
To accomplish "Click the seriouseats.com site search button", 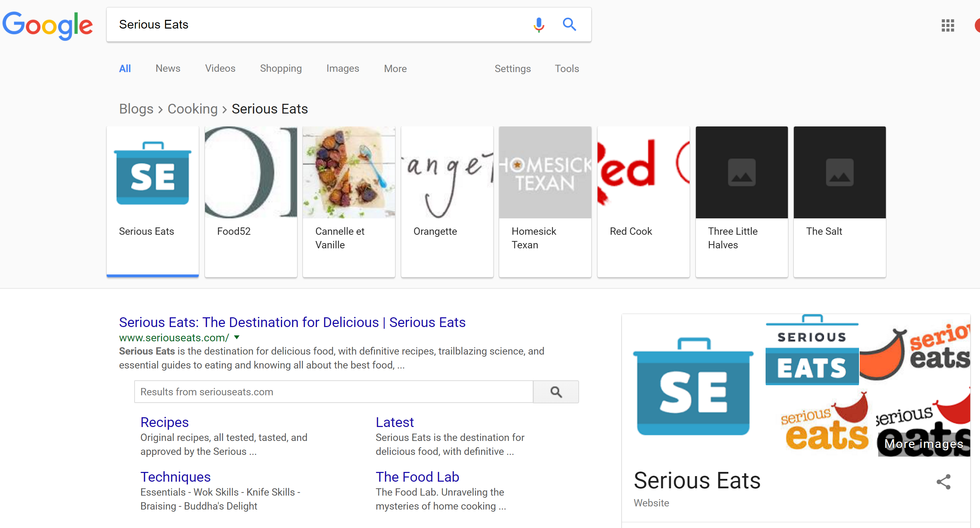I will (555, 391).
